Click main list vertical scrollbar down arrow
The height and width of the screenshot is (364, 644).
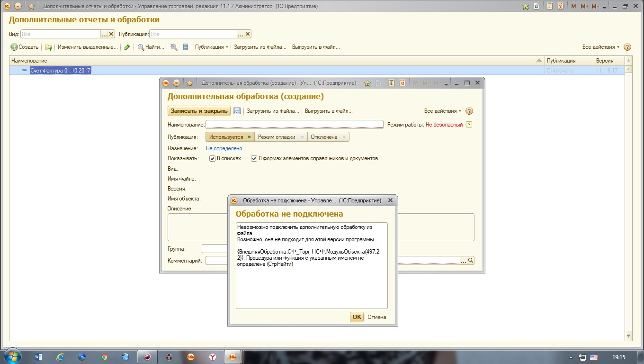(629, 336)
